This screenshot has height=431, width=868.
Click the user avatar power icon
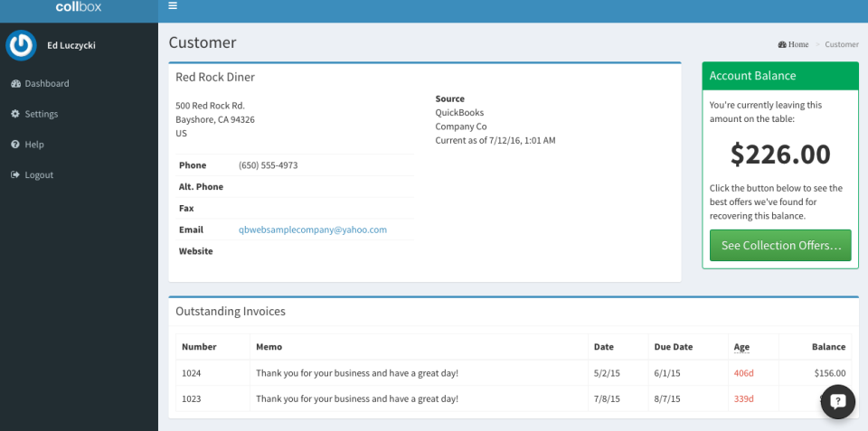(21, 45)
